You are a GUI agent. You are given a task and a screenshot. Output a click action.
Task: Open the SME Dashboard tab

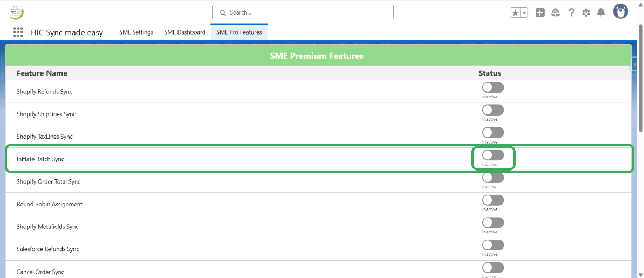click(x=184, y=32)
